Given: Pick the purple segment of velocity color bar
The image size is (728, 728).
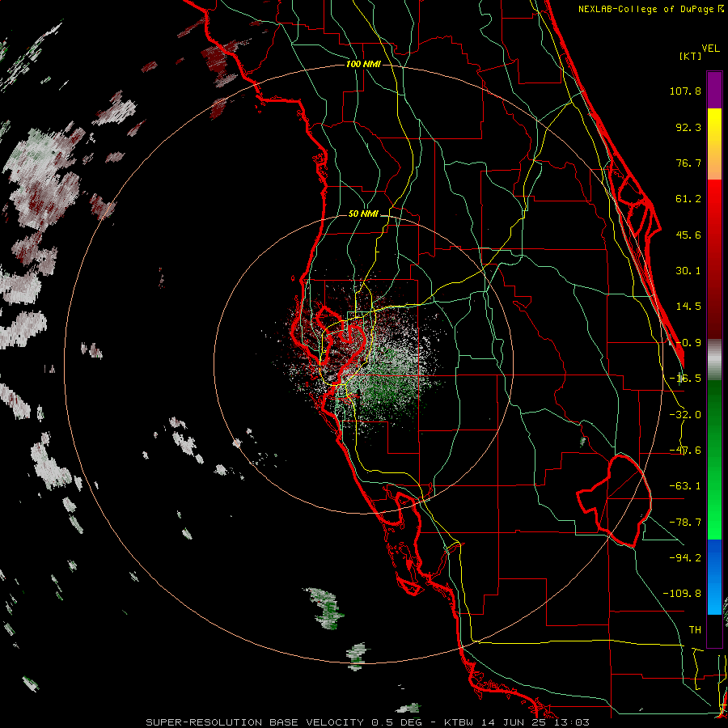Looking at the screenshot, I should click(714, 90).
